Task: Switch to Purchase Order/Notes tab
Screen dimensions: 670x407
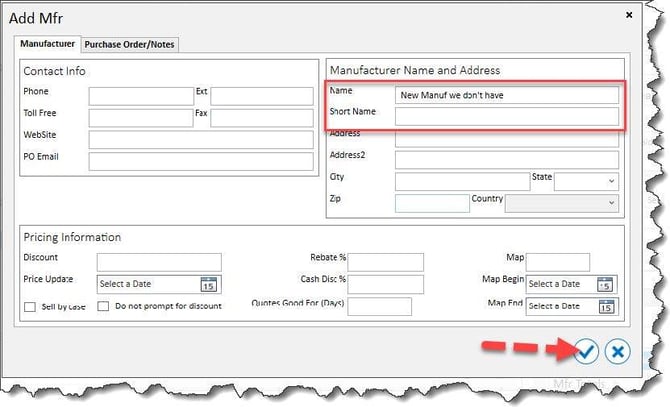Action: (x=129, y=44)
